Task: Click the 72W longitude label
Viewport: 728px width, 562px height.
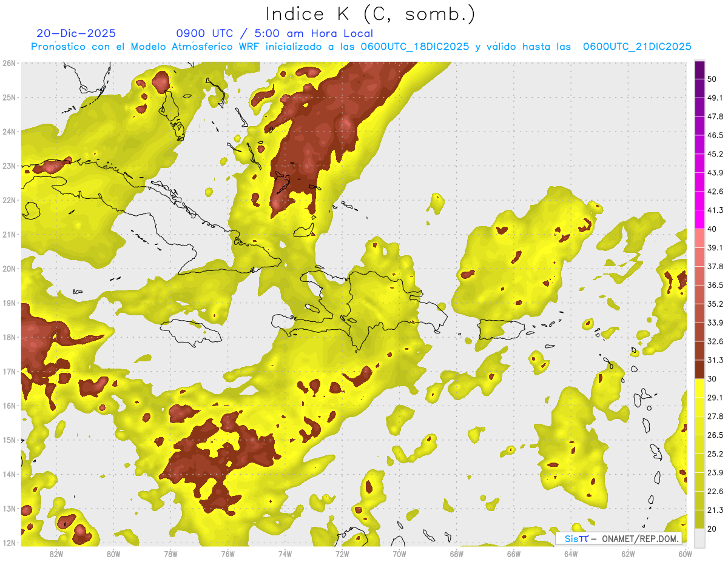Action: [x=342, y=554]
